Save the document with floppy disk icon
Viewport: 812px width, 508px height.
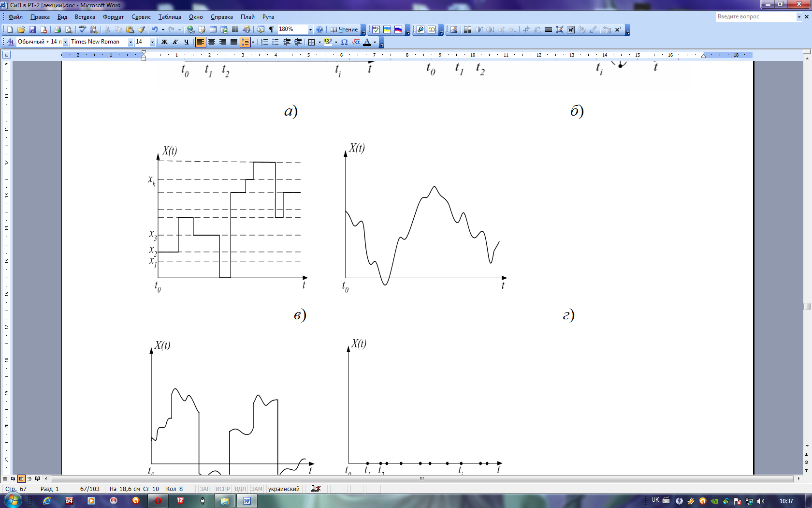coord(32,30)
